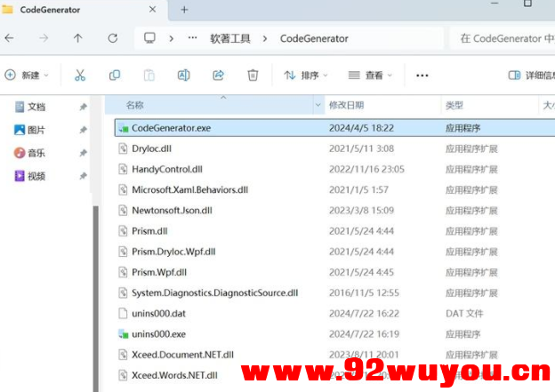Go up one folder level
Image resolution: width=555 pixels, height=392 pixels.
click(78, 38)
